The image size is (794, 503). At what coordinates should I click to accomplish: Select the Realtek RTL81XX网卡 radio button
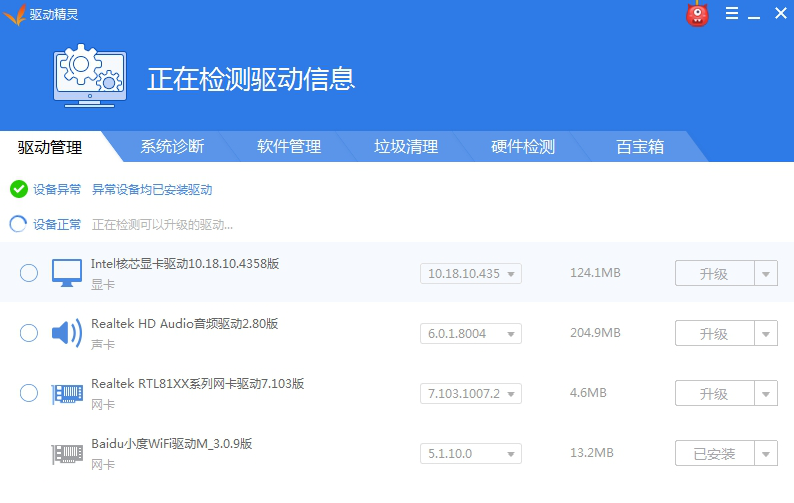(29, 393)
